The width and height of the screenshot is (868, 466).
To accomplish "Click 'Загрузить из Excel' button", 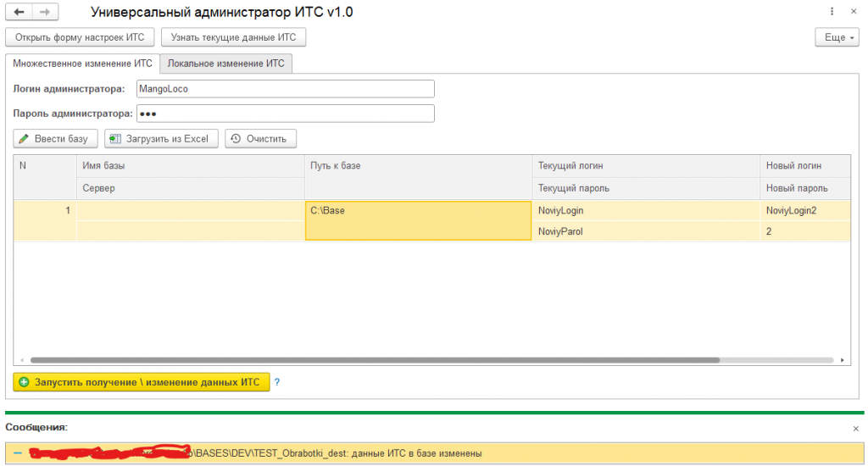I will [161, 139].
